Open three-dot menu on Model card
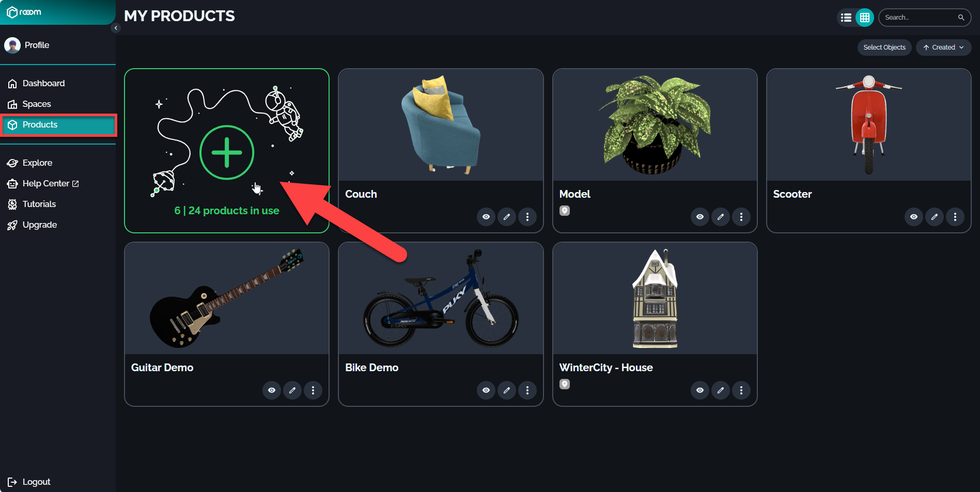 click(741, 217)
